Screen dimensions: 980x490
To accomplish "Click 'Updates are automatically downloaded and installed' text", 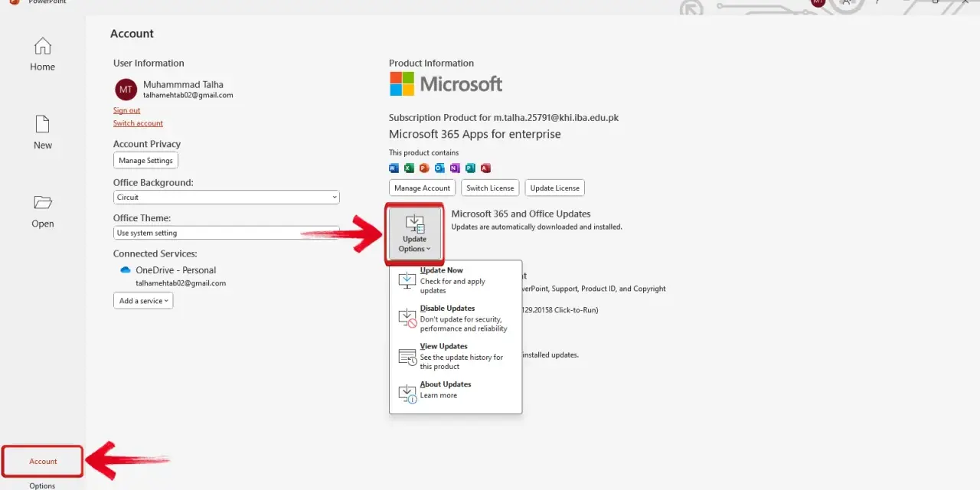I will (537, 227).
